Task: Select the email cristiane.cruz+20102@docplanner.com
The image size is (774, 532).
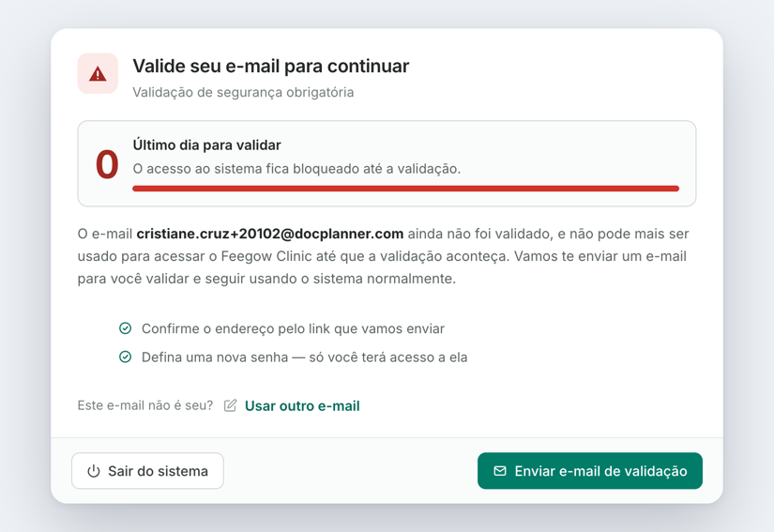Action: point(270,234)
